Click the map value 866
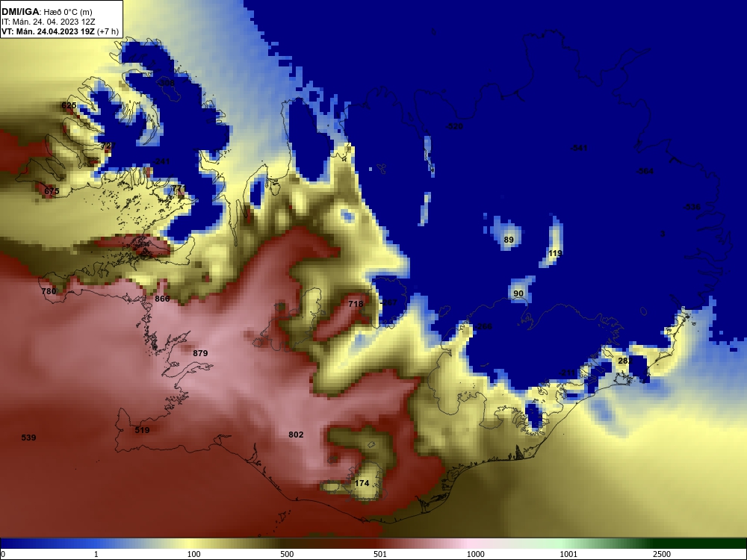This screenshot has height=560, width=747. (162, 299)
